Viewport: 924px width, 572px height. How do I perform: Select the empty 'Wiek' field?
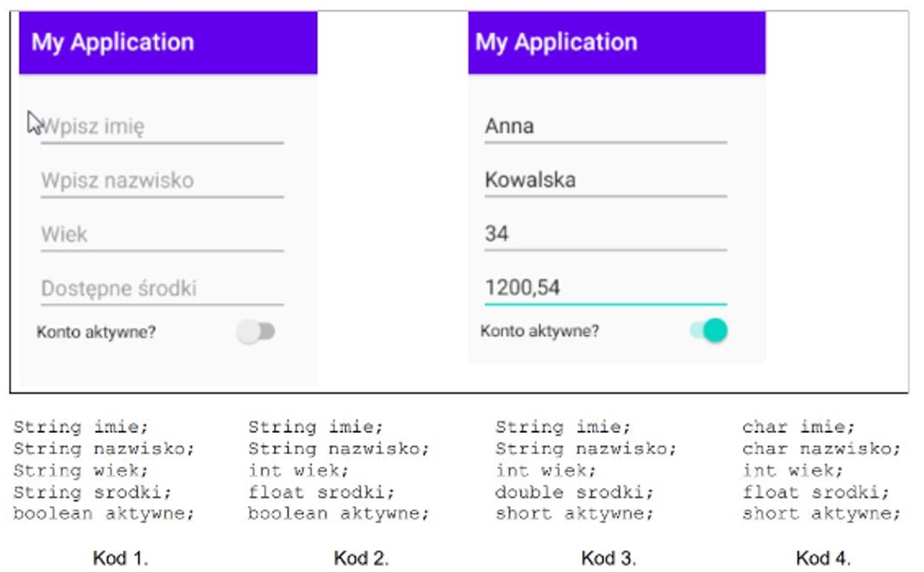[162, 235]
